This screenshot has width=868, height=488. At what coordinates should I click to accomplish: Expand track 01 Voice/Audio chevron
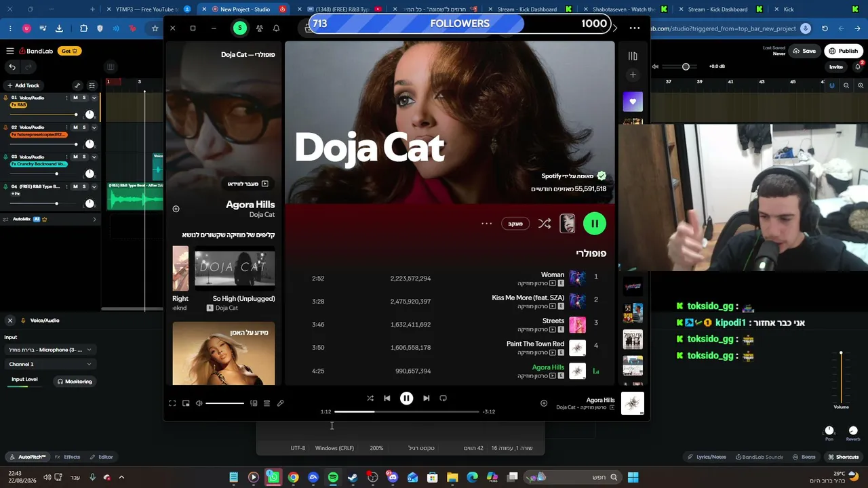click(94, 98)
